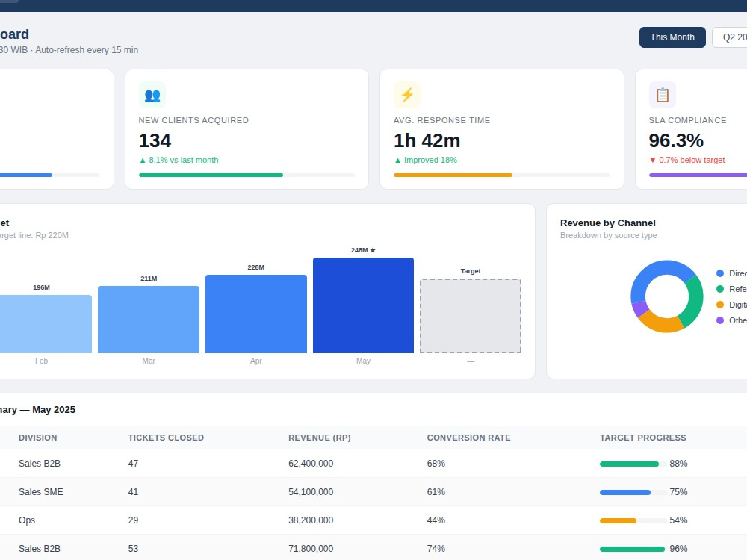This screenshot has width=747, height=560.
Task: Click the 54% target progress bar
Action: (633, 521)
